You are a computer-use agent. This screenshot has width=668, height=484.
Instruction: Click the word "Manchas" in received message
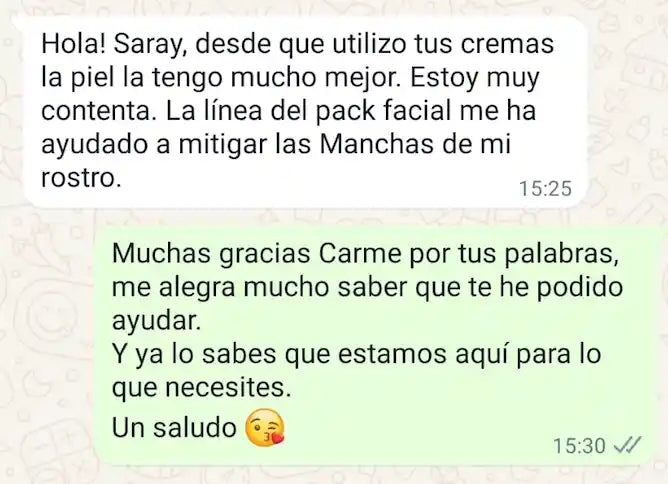[378, 144]
